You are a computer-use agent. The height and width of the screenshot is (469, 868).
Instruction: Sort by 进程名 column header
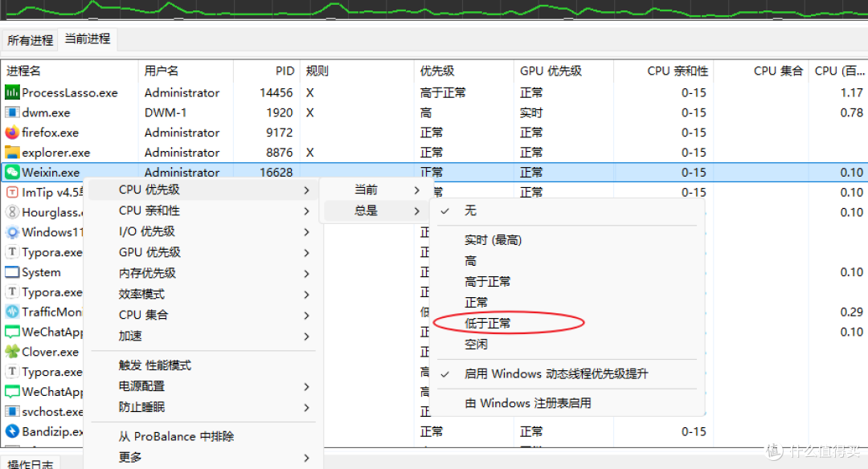pyautogui.click(x=70, y=71)
